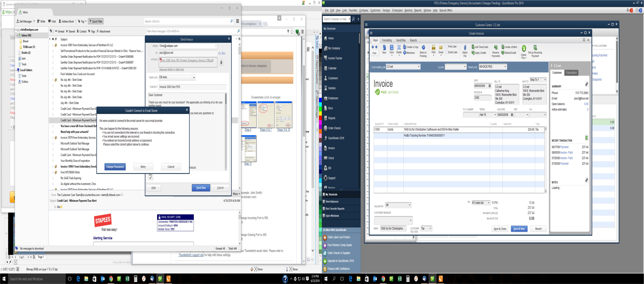Open the 'CB invoi...' template dropdown in Send Invoice
Image resolution: width=644 pixels, height=284 pixels.
pos(194,78)
